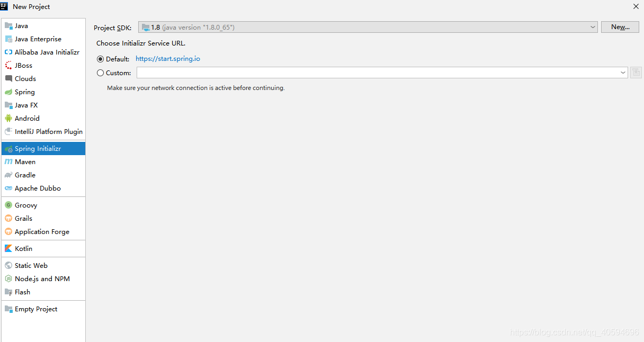Close the New Project dialog

point(636,6)
